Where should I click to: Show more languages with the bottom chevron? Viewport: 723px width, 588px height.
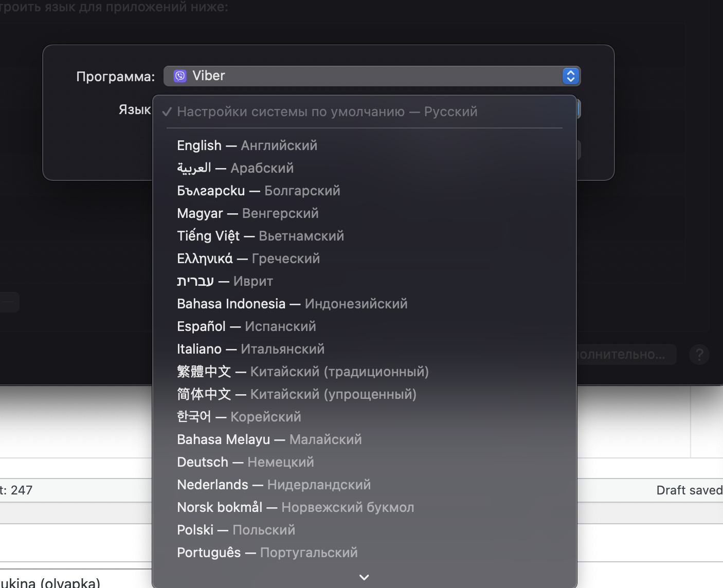(364, 577)
